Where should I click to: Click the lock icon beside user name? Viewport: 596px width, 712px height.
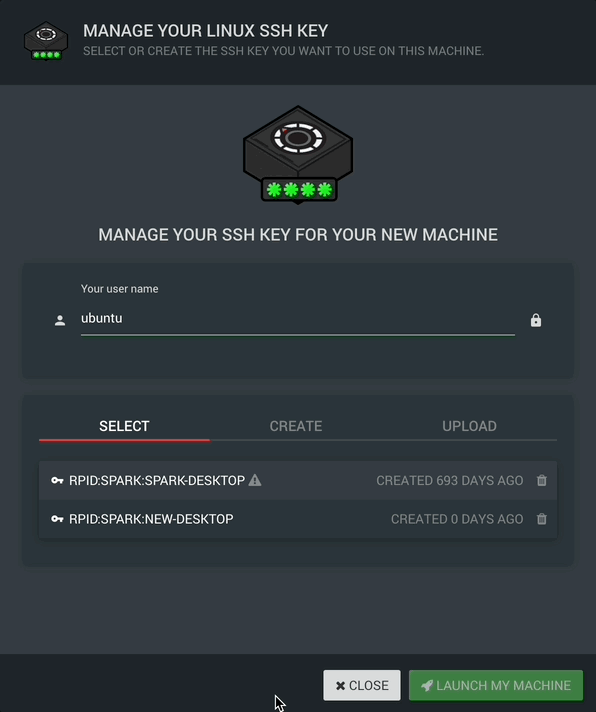click(536, 320)
